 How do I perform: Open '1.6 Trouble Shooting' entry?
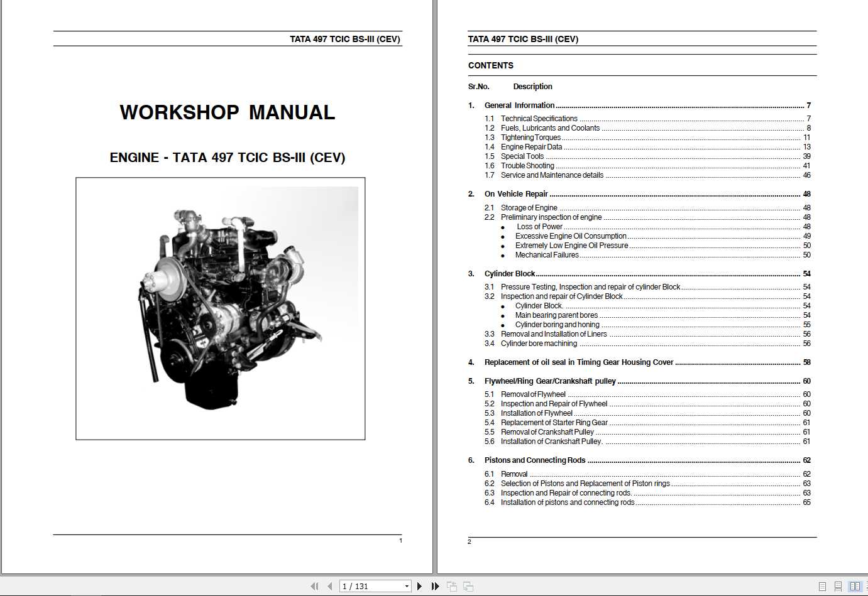click(647, 166)
